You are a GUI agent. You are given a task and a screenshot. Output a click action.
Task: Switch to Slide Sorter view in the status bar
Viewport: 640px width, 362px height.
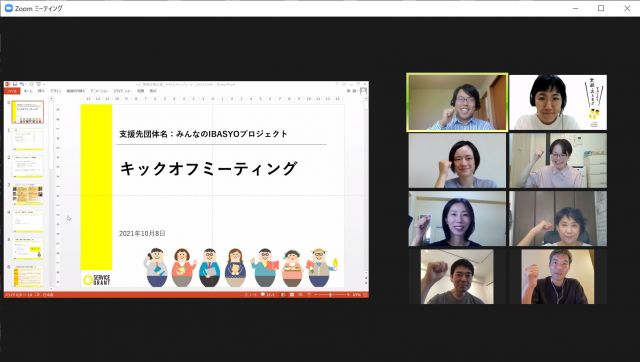(292, 295)
